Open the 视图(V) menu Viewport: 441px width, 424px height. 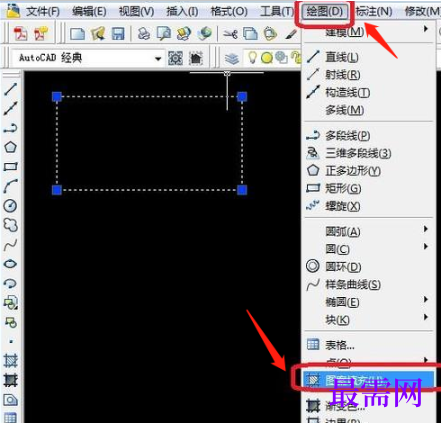(136, 12)
